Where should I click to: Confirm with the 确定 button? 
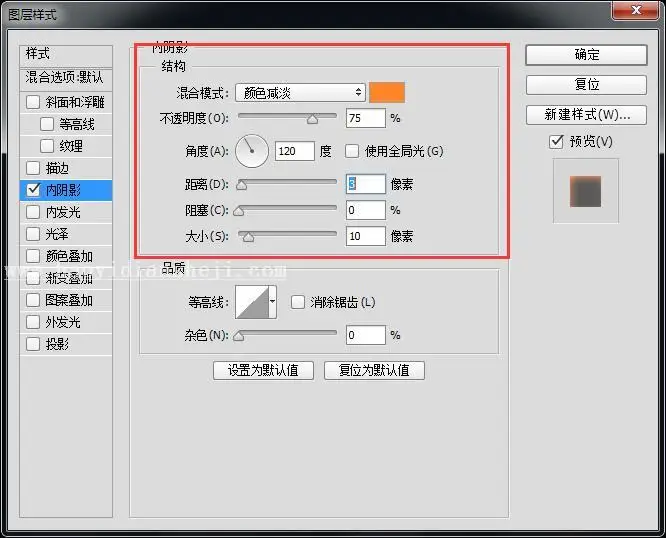(x=586, y=55)
